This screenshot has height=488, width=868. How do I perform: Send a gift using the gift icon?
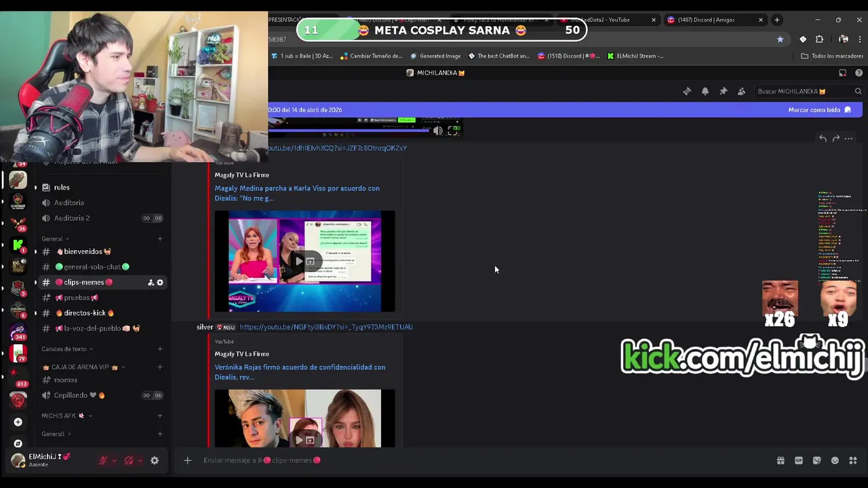pyautogui.click(x=781, y=460)
